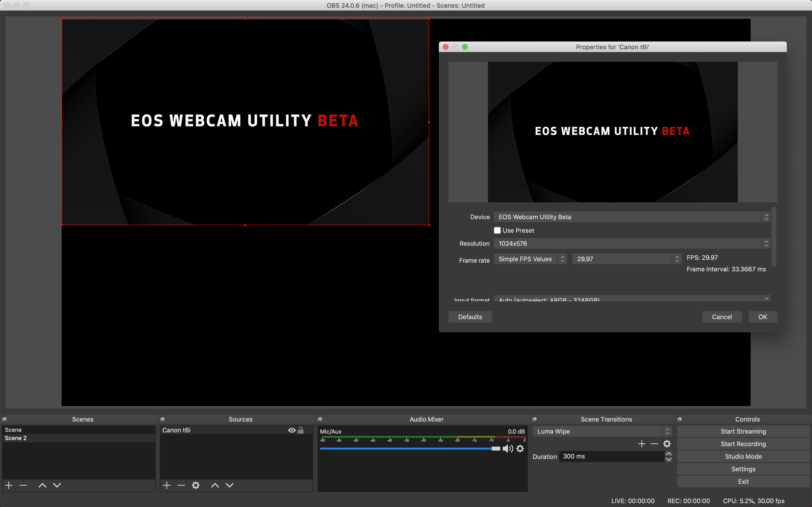Open transition properties gear icon

[x=667, y=444]
